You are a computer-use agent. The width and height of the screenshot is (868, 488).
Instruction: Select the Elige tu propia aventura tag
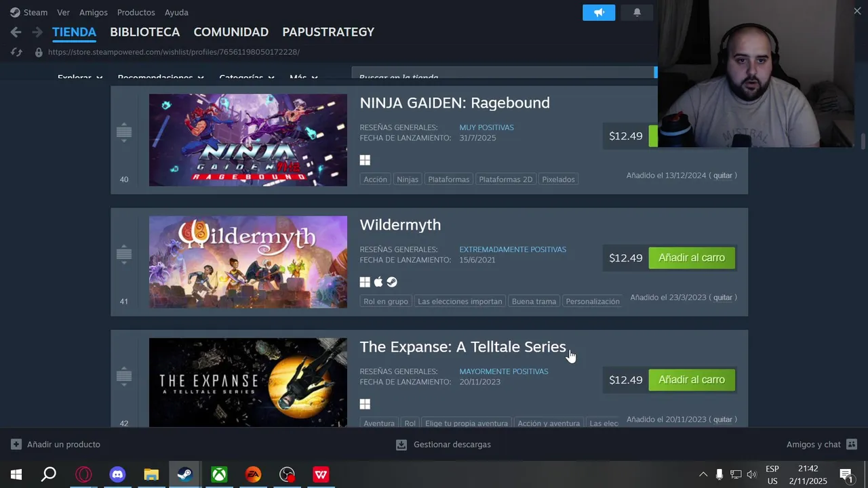[x=467, y=423]
